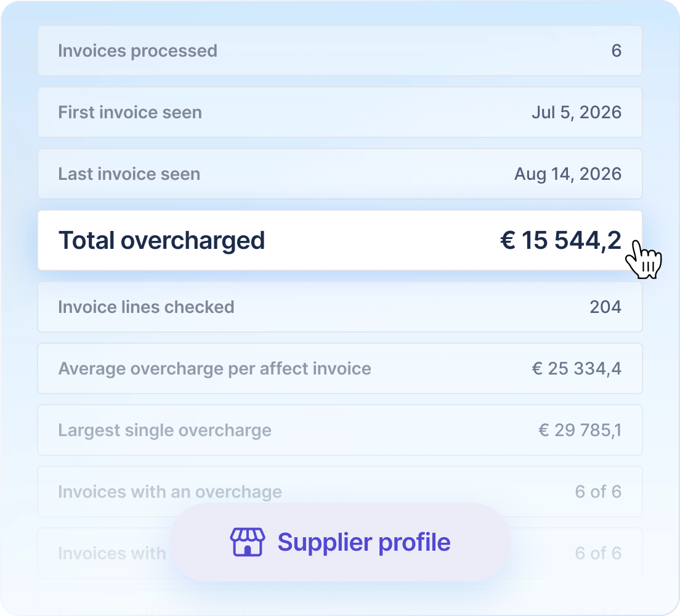Click 6 of 6 in the faded last row
680x616 pixels.
tap(598, 554)
